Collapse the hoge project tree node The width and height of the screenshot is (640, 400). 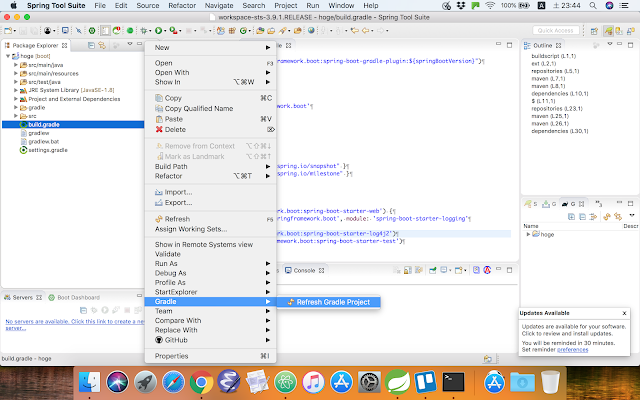8,56
